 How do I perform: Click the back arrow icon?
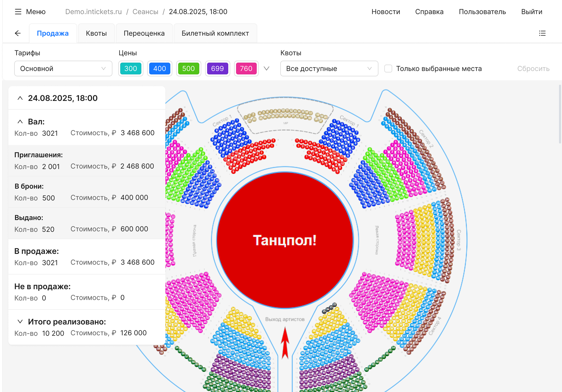click(x=18, y=33)
